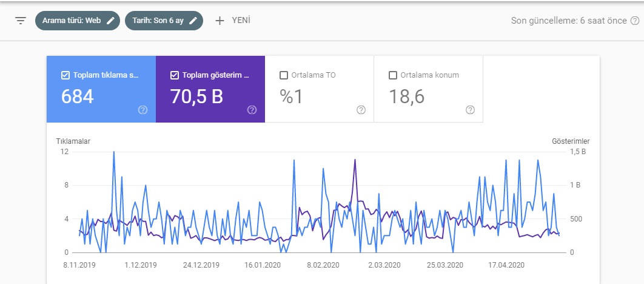Uncheck the Toplam gösterim checkbox

[174, 75]
